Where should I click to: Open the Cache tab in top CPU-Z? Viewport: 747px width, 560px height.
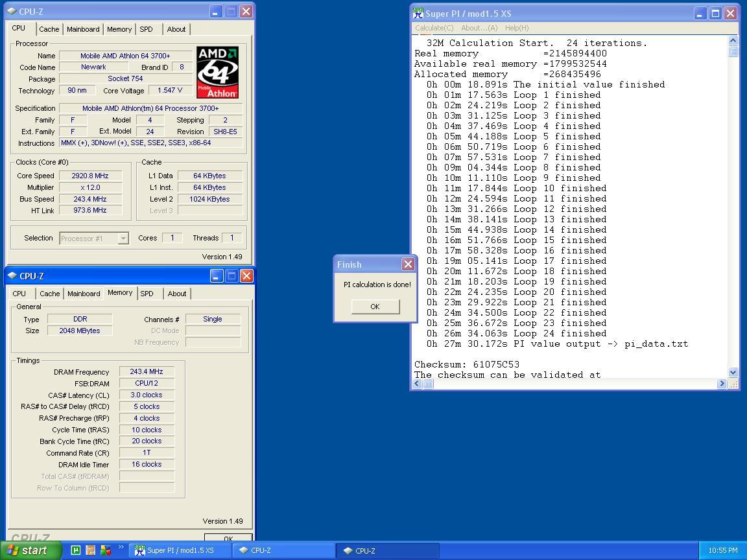click(49, 29)
